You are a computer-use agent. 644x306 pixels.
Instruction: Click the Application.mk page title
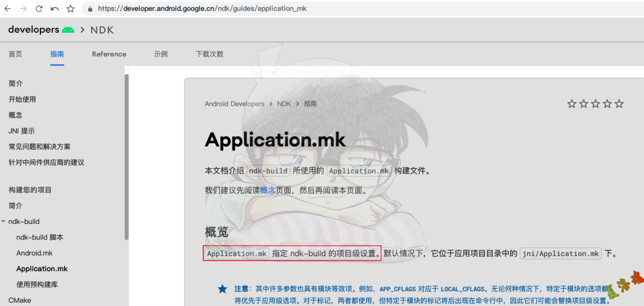(275, 141)
